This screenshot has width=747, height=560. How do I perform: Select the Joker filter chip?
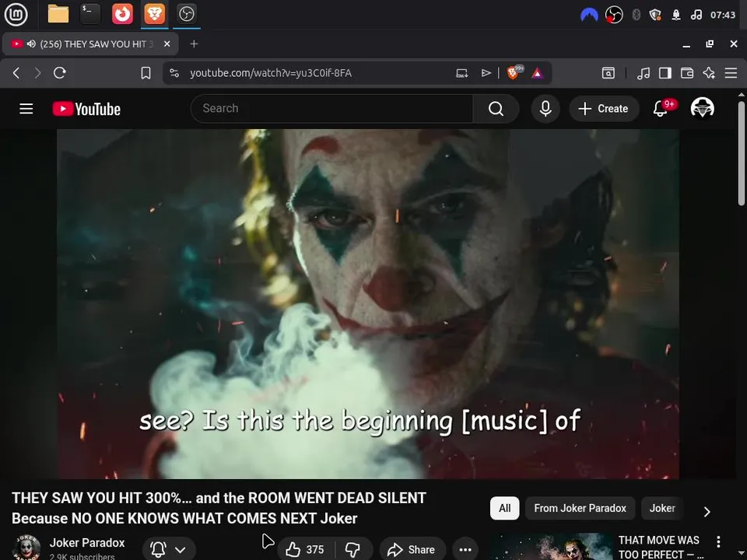click(x=662, y=508)
